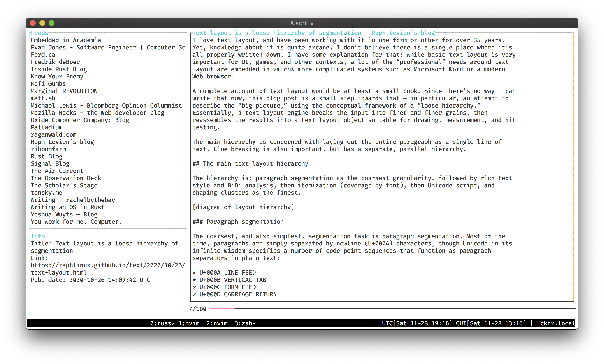The height and width of the screenshot is (364, 604).
Task: Select the tonsky.me feed
Action: (x=46, y=193)
